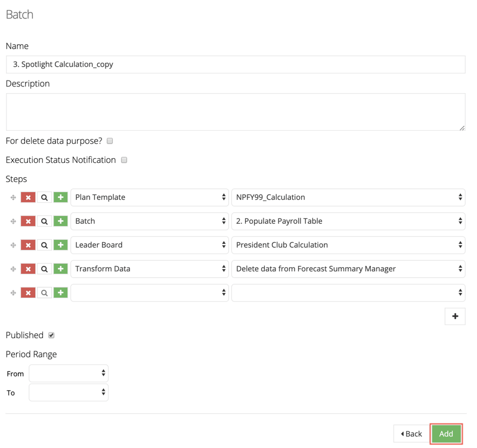The height and width of the screenshot is (448, 477).
Task: Check the For delete data purpose box
Action: pyautogui.click(x=110, y=141)
